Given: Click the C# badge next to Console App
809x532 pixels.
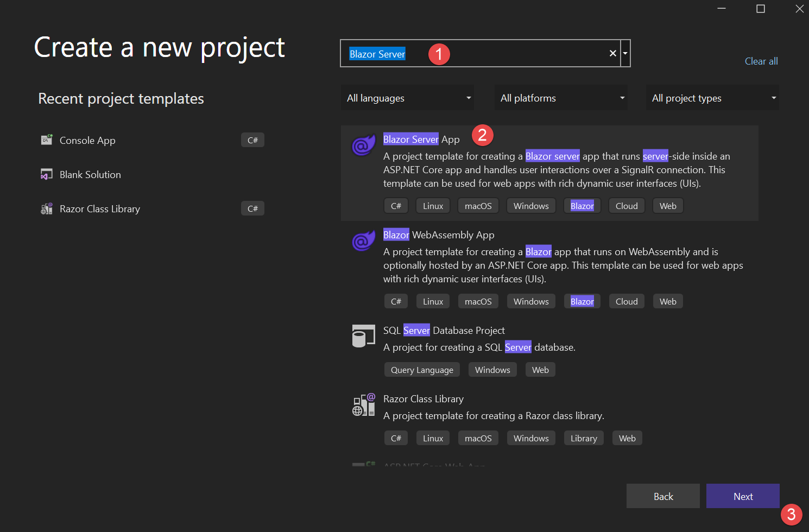Looking at the screenshot, I should [x=252, y=140].
